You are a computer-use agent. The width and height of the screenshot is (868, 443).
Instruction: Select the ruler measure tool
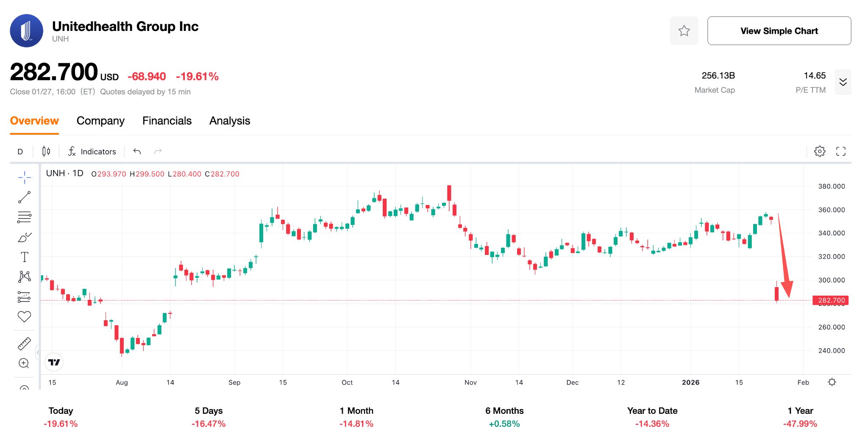tap(24, 343)
